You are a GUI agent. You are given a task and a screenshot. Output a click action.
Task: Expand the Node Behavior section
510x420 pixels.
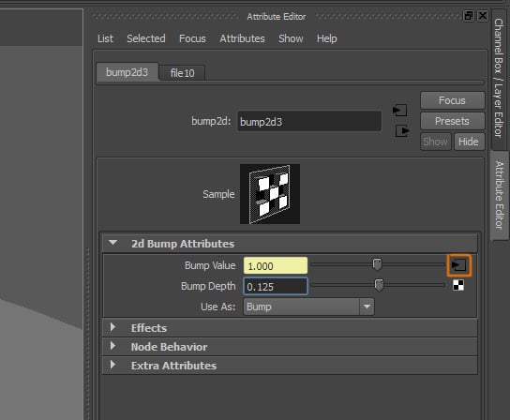point(290,347)
